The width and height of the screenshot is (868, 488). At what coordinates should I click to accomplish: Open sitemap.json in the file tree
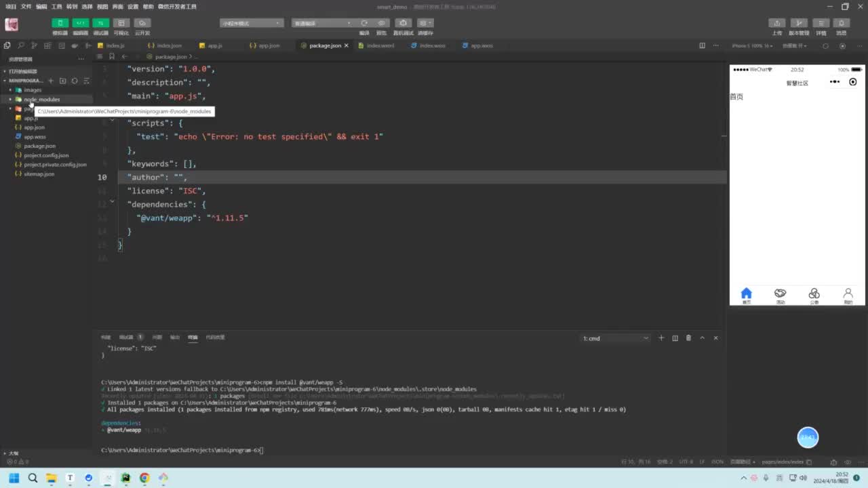39,174
